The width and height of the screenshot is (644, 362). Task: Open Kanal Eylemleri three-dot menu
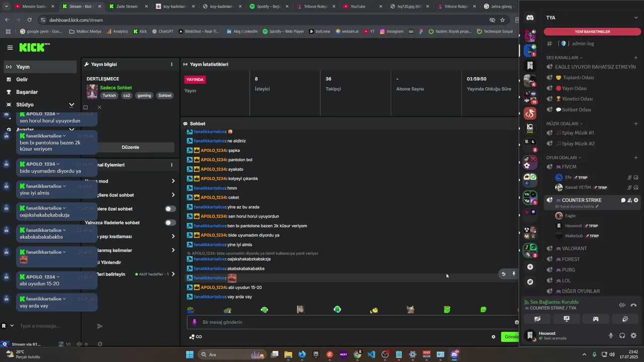pyautogui.click(x=172, y=165)
